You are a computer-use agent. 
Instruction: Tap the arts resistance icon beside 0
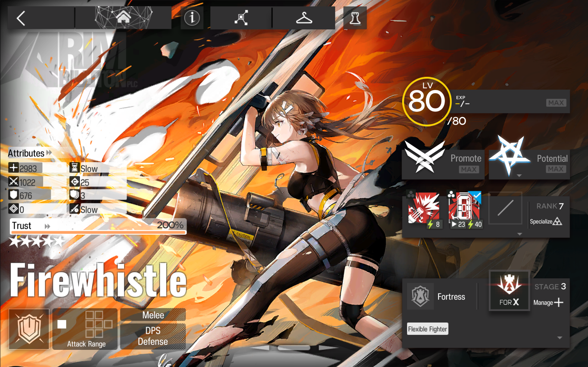[x=13, y=209]
